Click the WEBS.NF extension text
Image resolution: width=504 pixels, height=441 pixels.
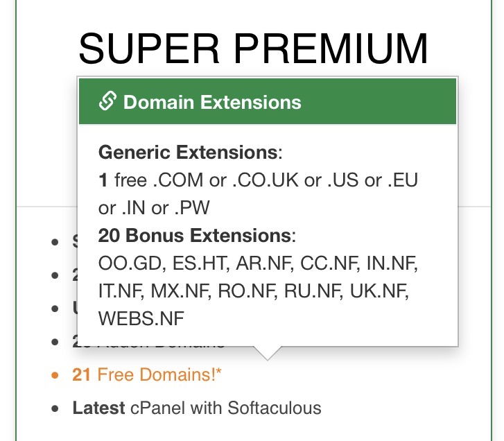click(x=141, y=319)
